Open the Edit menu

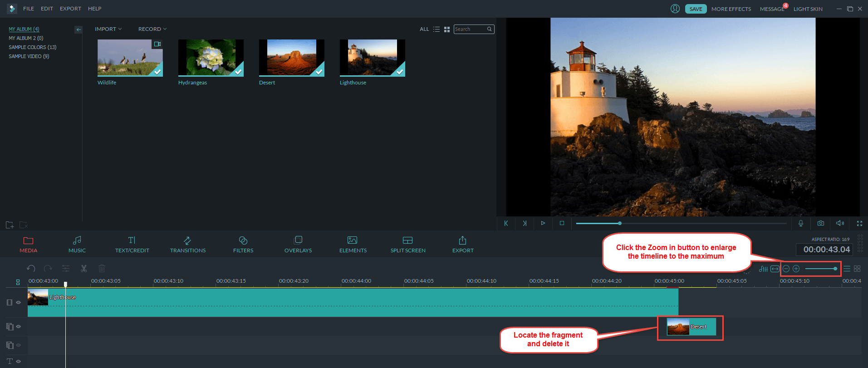click(x=47, y=9)
